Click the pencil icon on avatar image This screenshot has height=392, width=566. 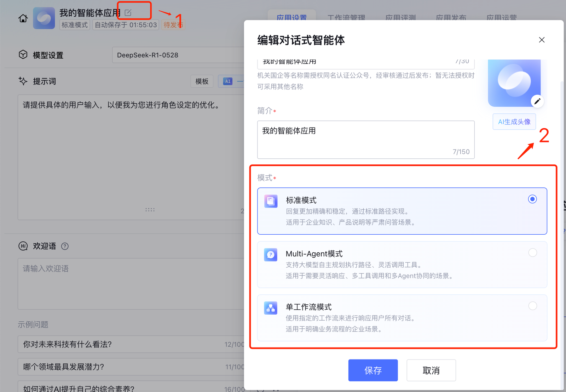537,101
